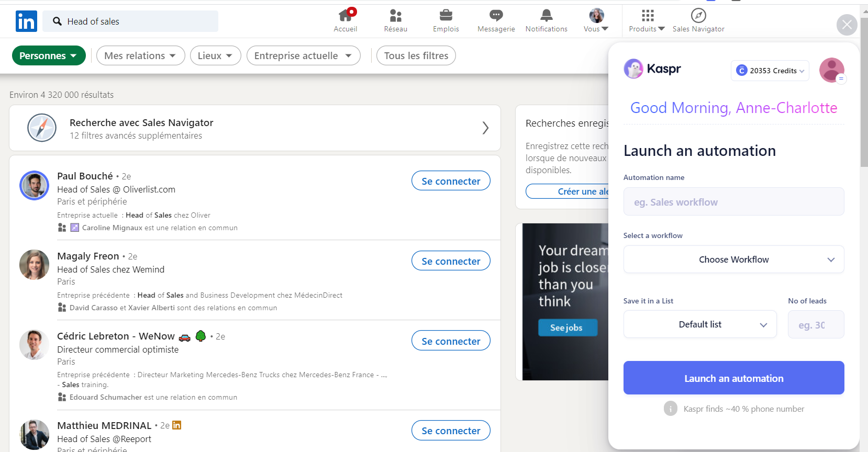868x452 pixels.
Task: Click 'Environ 4 320 000 résultats' text
Action: (x=62, y=95)
